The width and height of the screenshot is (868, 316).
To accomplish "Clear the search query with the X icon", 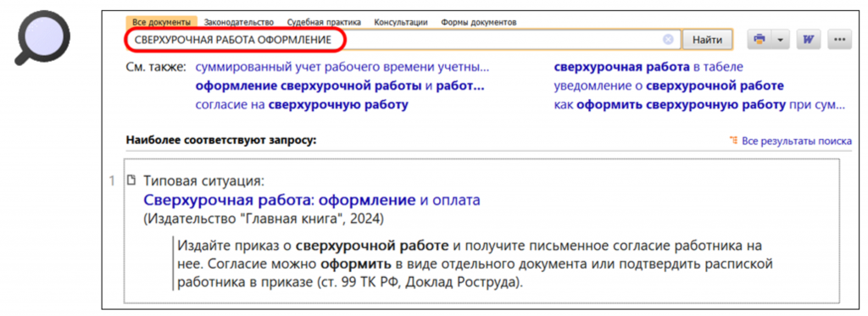I will click(668, 40).
